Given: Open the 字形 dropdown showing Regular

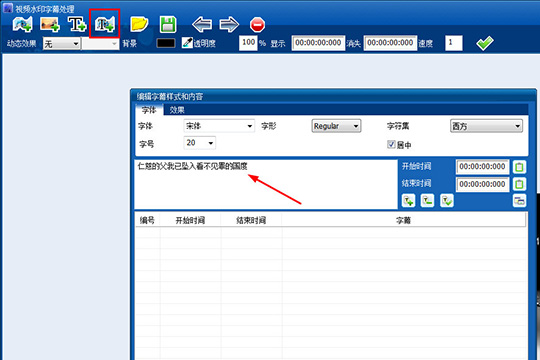Looking at the screenshot, I should coord(336,126).
